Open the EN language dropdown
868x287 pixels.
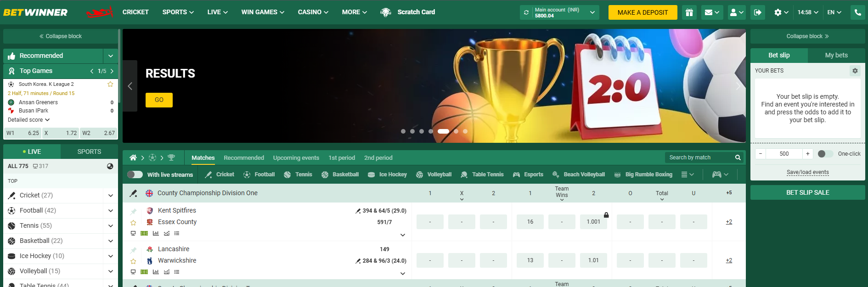834,12
